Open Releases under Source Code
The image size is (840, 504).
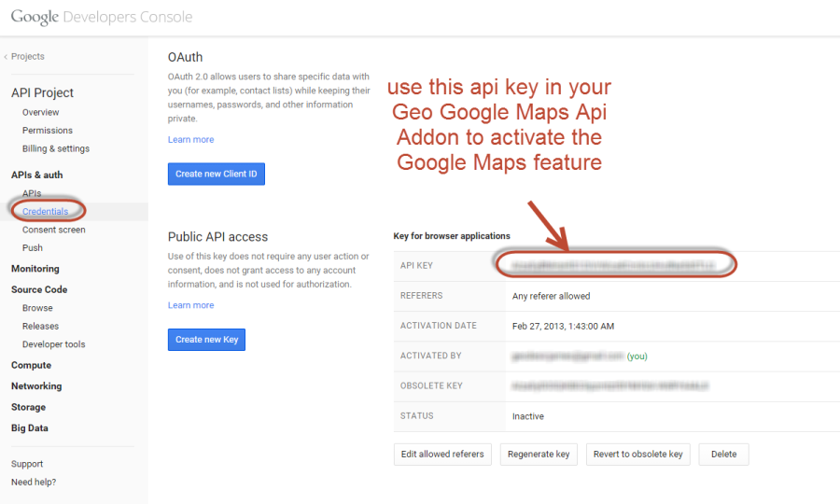(41, 326)
